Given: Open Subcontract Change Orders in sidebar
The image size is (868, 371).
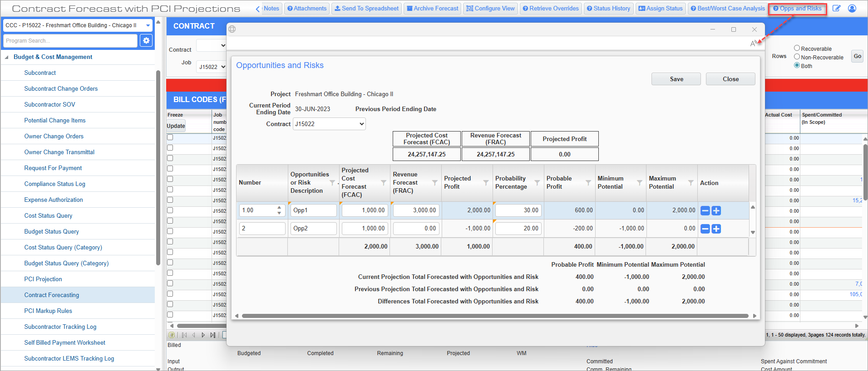Looking at the screenshot, I should (x=61, y=89).
